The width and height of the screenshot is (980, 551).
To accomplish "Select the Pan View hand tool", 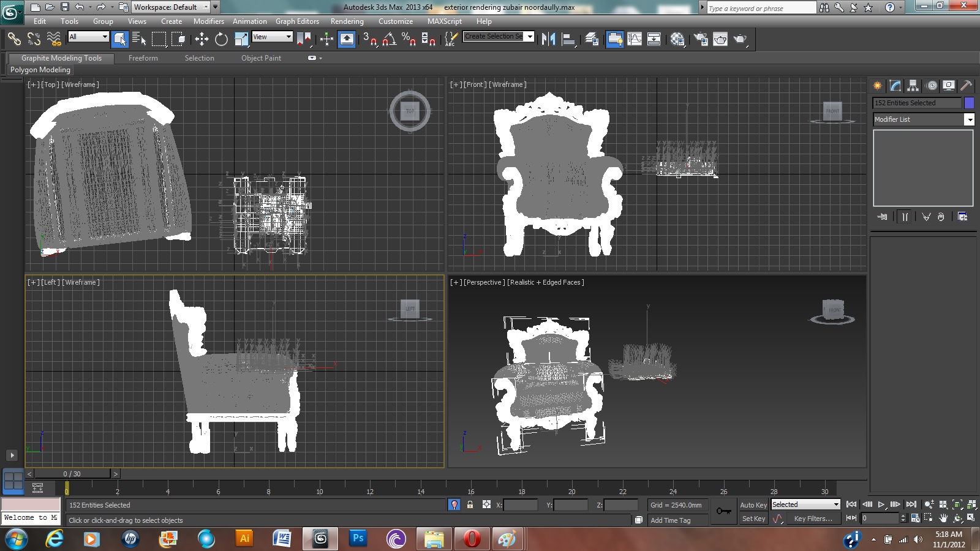I will coord(943,518).
